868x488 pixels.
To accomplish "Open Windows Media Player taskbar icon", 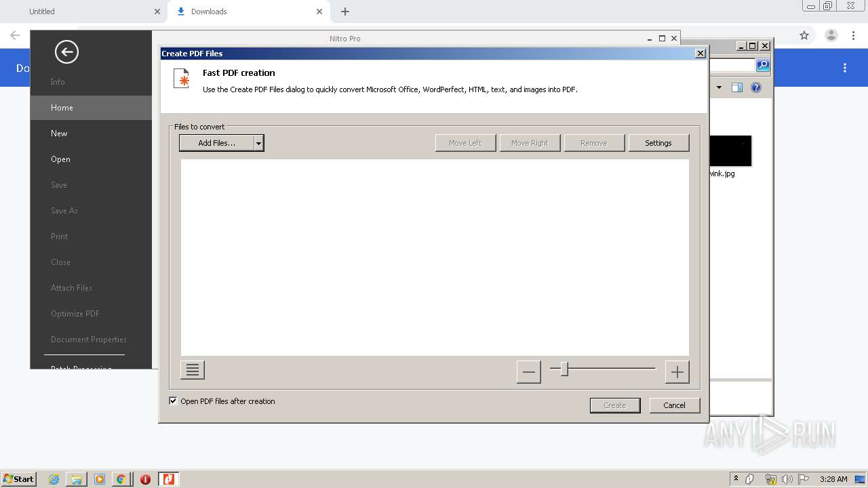I will [x=100, y=479].
